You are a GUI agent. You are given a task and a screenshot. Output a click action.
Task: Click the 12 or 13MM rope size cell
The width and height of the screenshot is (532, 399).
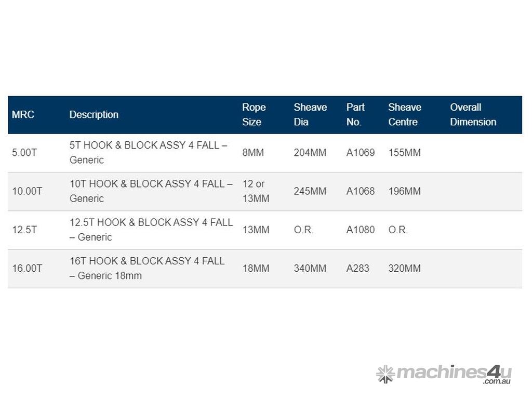[x=256, y=191]
